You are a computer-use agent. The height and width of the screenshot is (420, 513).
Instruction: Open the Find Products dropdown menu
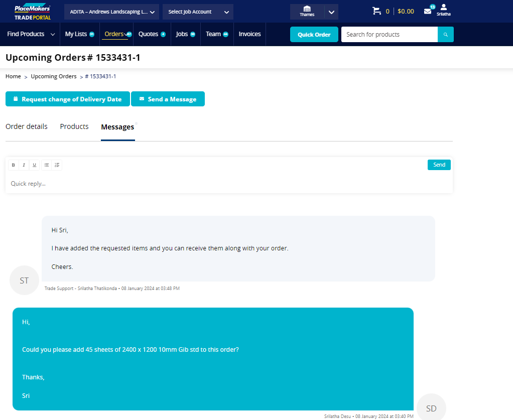pos(30,34)
